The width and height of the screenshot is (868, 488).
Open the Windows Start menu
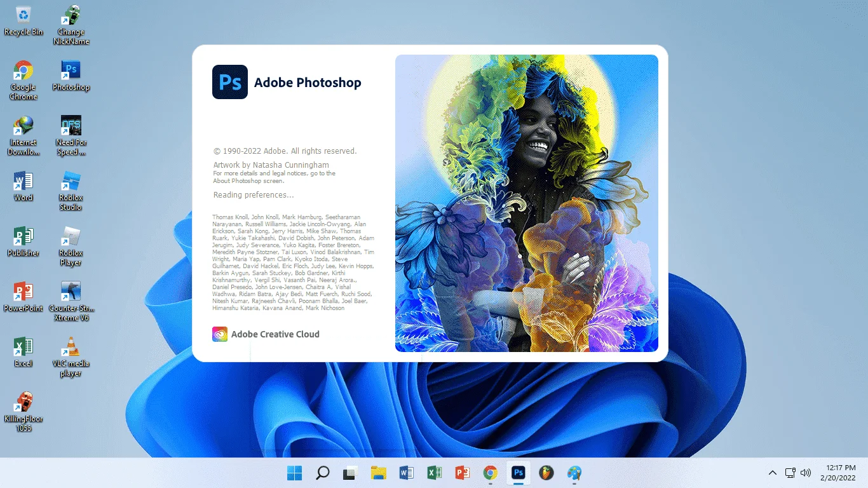(295, 473)
